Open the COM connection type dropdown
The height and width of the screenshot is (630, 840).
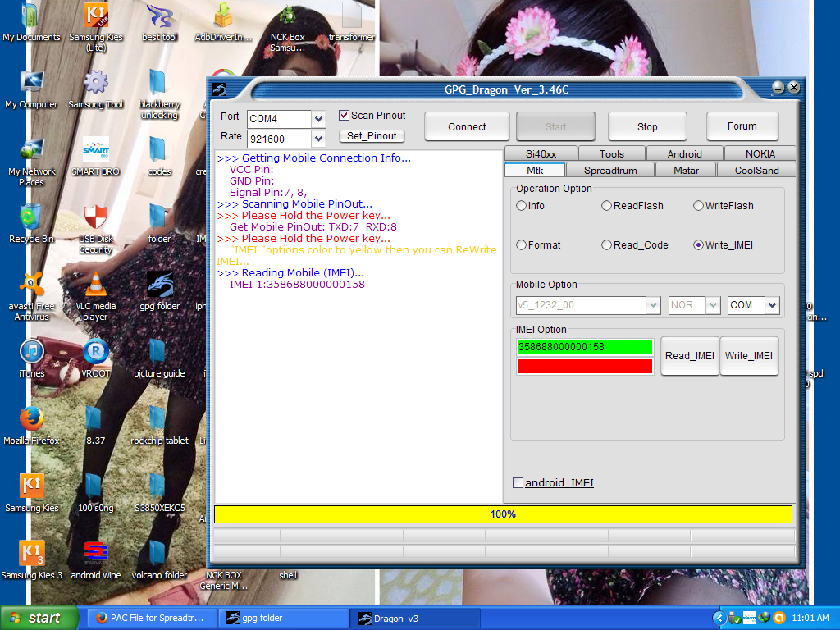(x=772, y=305)
